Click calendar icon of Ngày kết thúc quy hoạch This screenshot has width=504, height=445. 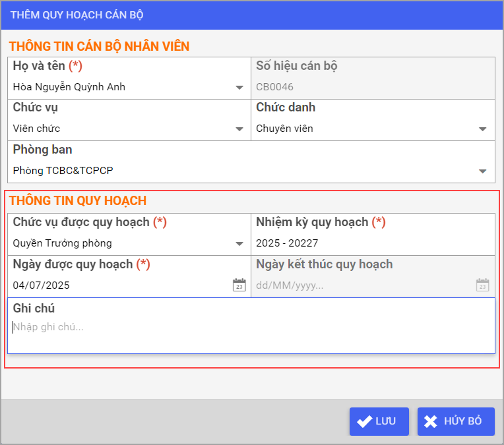482,285
